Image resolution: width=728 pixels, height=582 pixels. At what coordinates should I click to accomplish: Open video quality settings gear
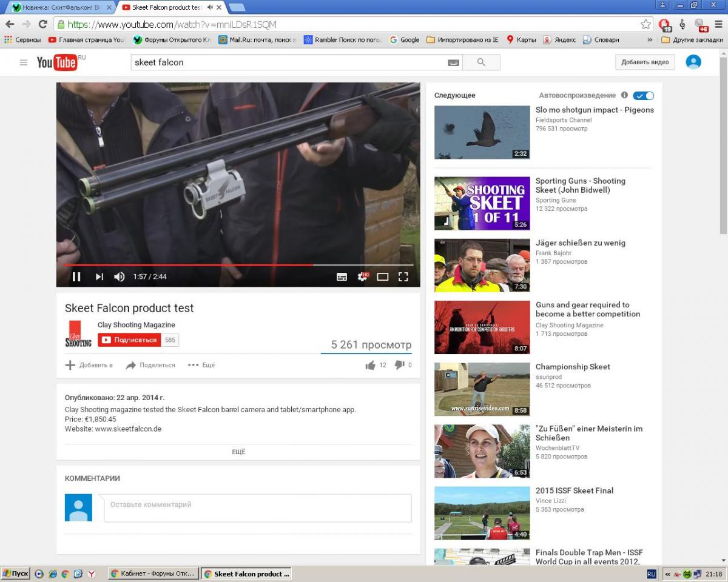363,277
